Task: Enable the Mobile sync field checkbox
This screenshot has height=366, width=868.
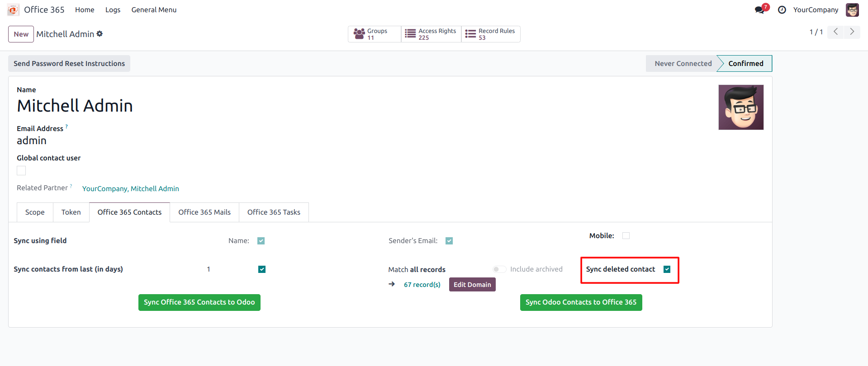Action: pyautogui.click(x=626, y=236)
